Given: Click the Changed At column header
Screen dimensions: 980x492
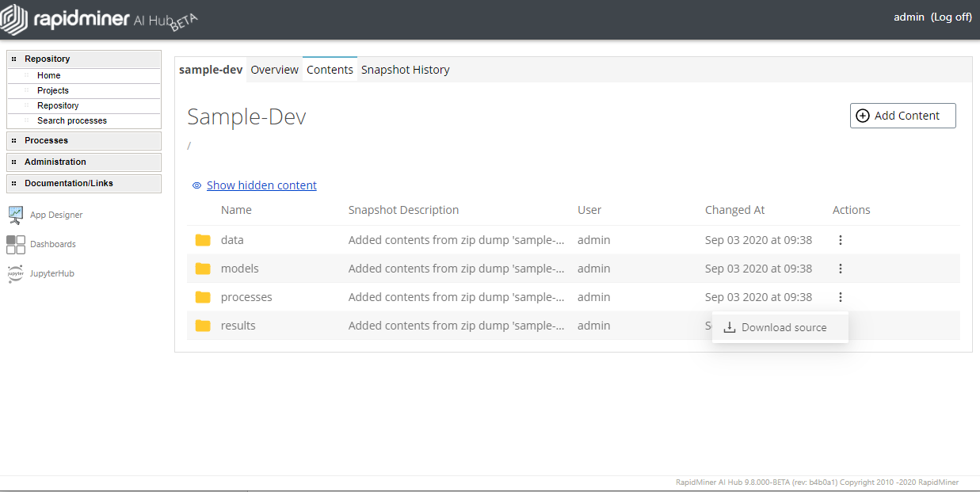Looking at the screenshot, I should [735, 210].
